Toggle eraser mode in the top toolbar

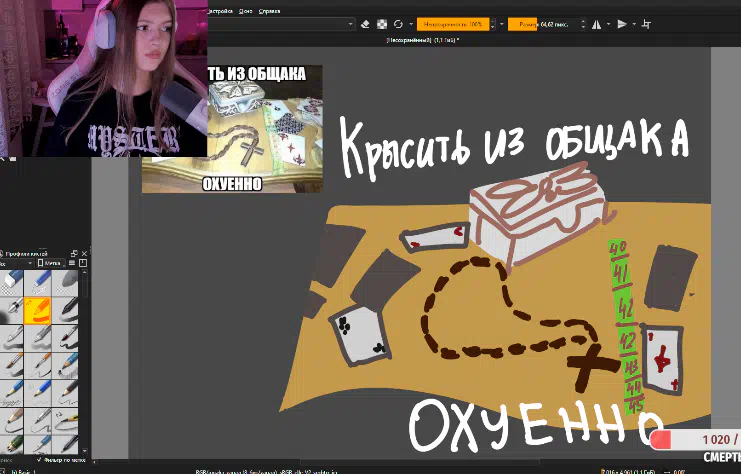click(x=366, y=24)
